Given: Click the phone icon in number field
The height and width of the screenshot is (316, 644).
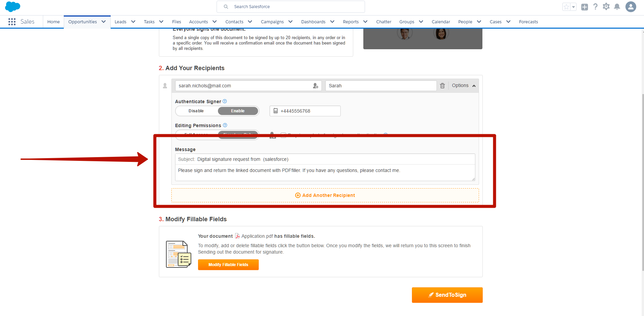Looking at the screenshot, I should [x=275, y=111].
